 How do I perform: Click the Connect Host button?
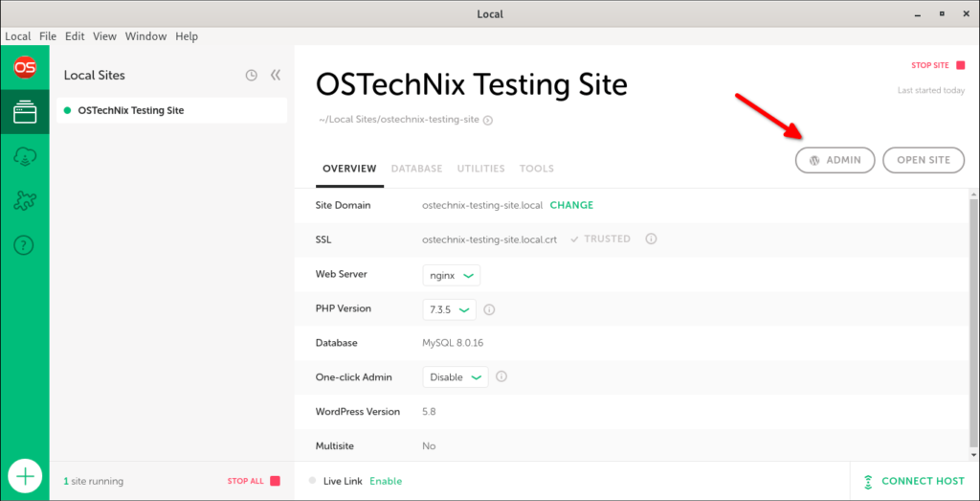tap(914, 481)
